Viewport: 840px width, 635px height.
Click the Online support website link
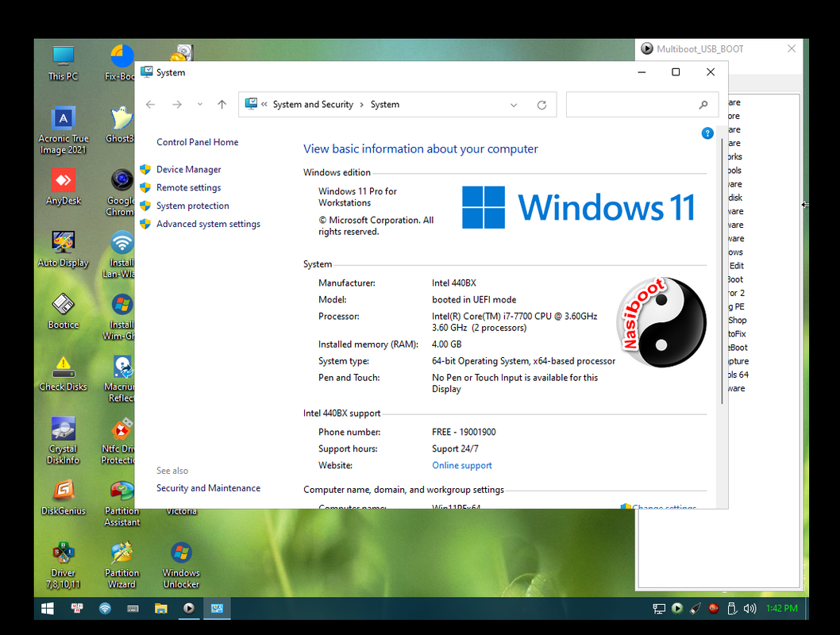[x=462, y=465]
